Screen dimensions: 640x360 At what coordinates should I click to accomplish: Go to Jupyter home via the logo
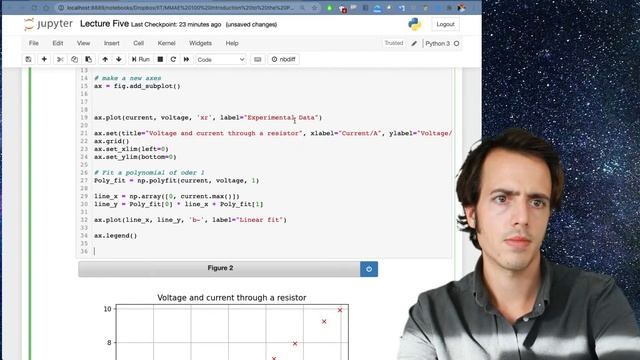click(49, 24)
